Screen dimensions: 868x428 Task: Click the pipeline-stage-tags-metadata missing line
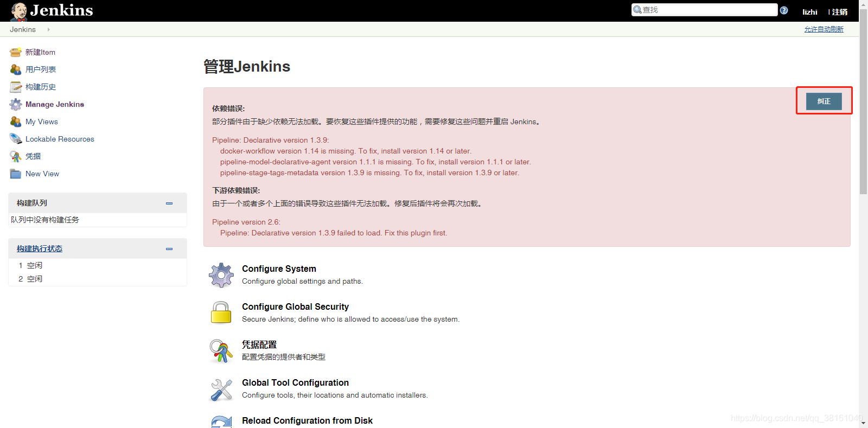point(369,173)
